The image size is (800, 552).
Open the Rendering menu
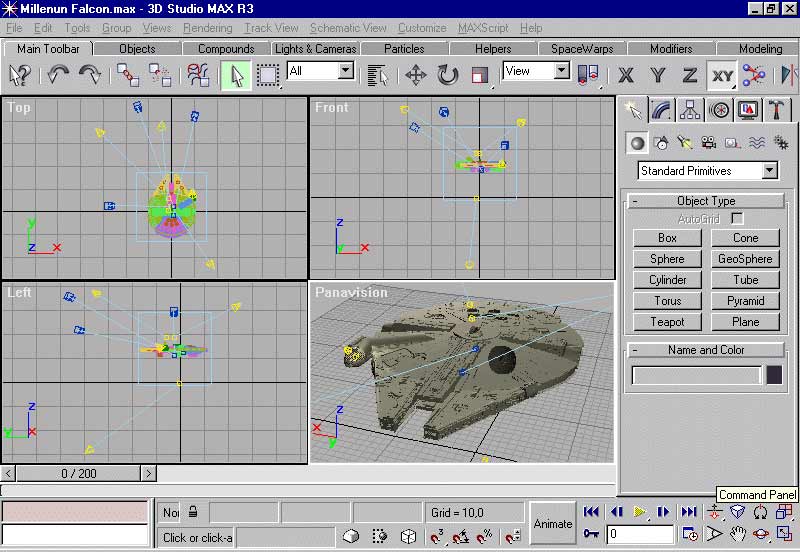[x=208, y=28]
